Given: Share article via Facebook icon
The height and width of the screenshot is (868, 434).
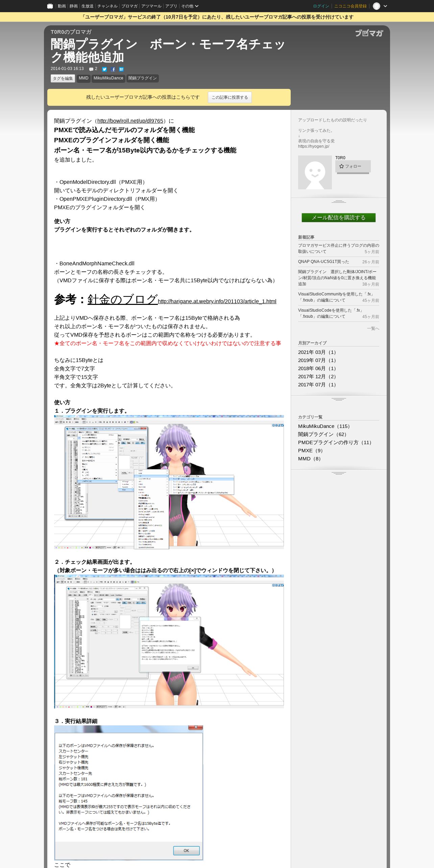Looking at the screenshot, I should (x=113, y=69).
